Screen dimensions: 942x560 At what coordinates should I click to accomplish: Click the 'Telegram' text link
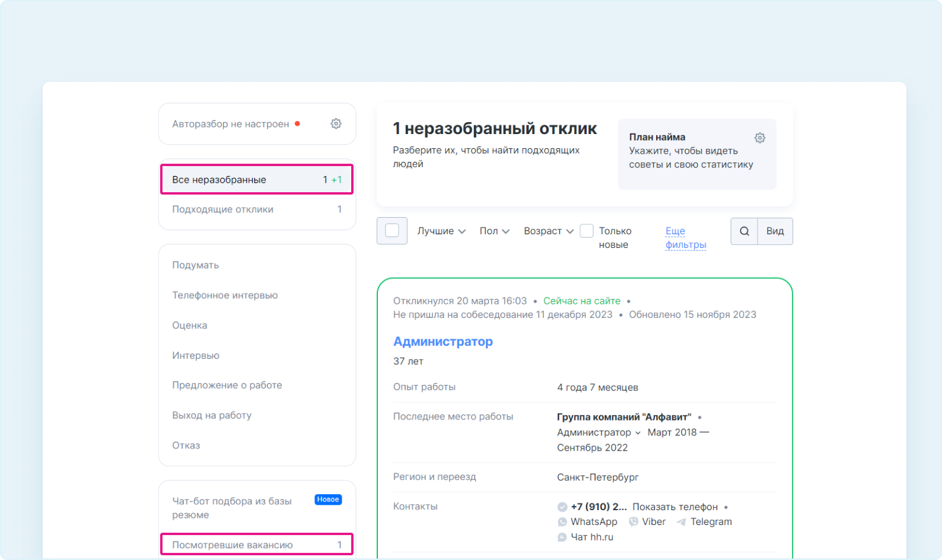coord(711,522)
